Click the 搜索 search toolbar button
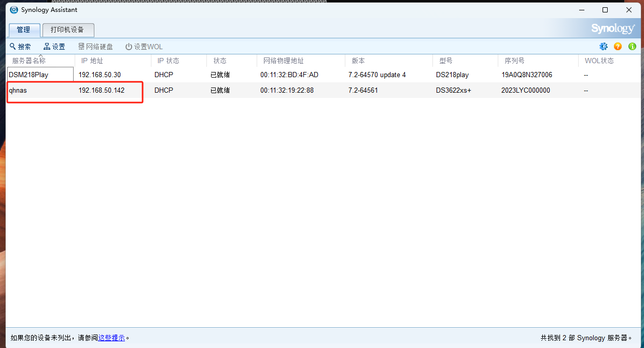 20,47
